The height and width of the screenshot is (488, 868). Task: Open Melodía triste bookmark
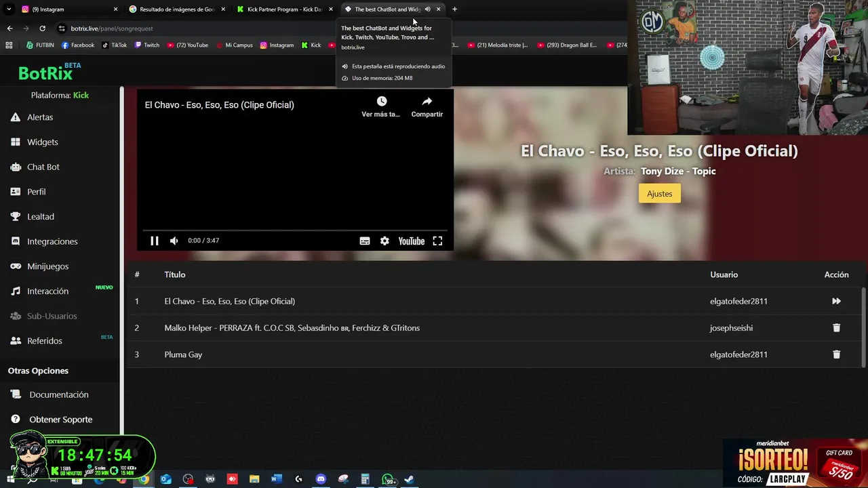click(x=497, y=45)
